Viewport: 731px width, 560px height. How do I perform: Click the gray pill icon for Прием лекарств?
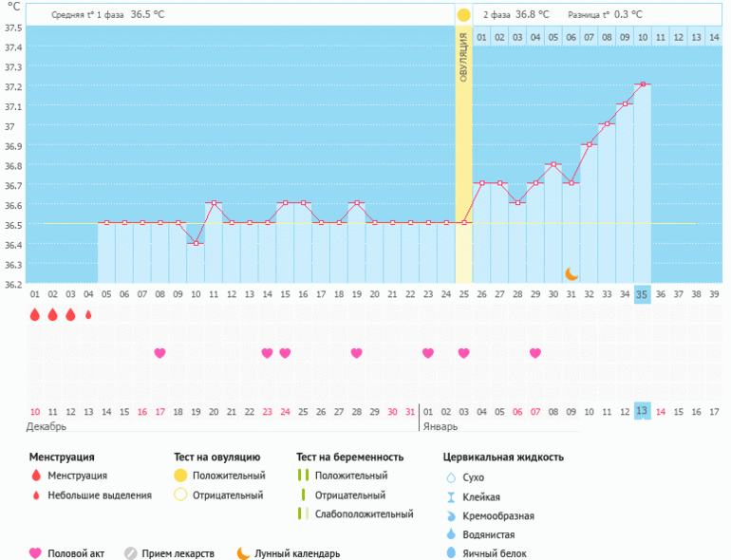[x=131, y=553]
